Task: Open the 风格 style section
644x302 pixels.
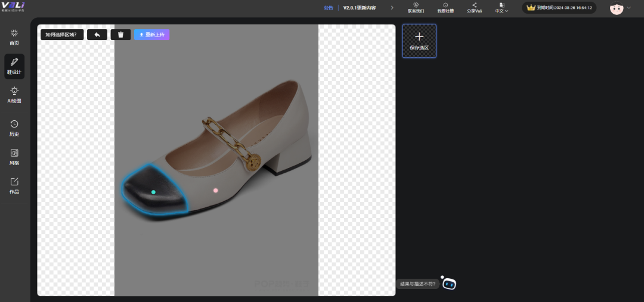Action: [14, 157]
